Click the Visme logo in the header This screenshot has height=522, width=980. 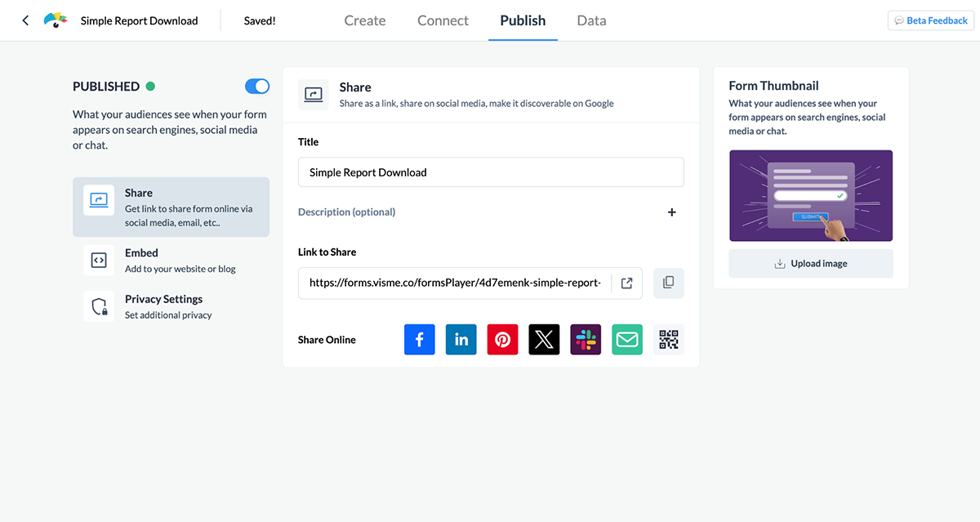coord(55,20)
